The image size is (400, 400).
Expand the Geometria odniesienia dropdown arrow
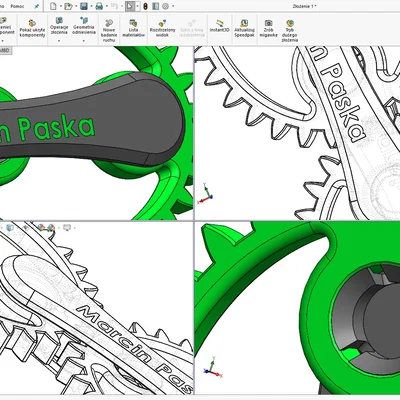(84, 41)
